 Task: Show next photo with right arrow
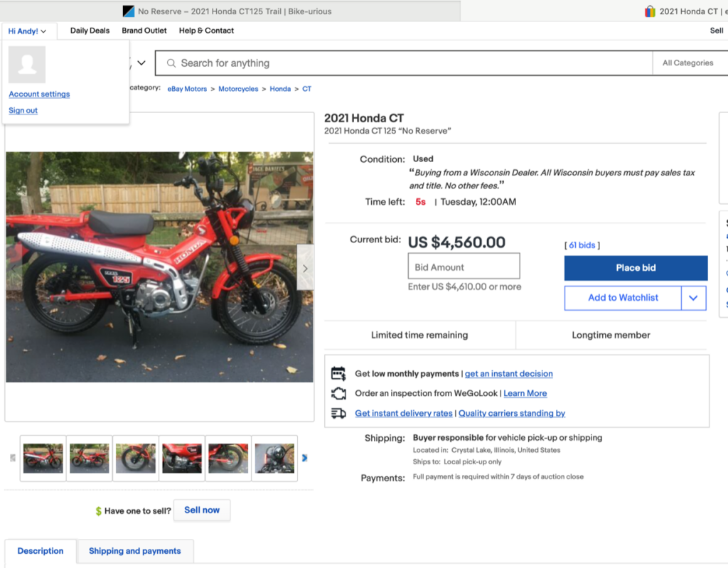pyautogui.click(x=305, y=267)
